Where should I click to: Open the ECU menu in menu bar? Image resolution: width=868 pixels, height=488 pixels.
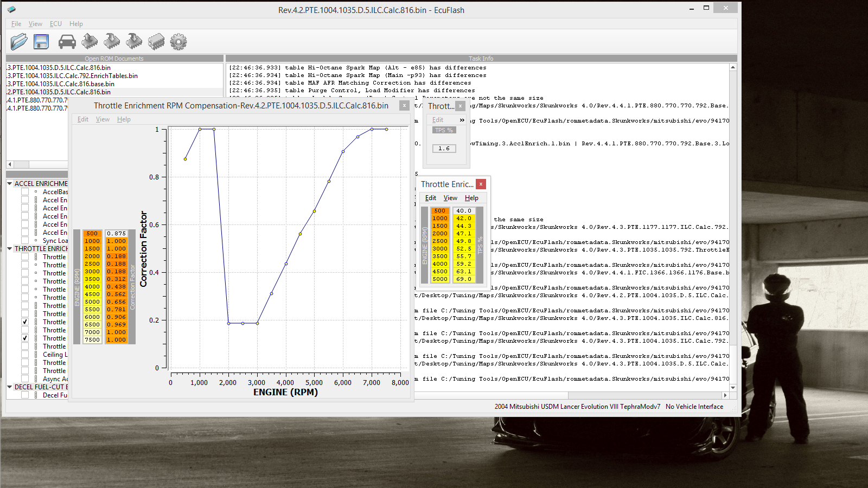[x=55, y=24]
